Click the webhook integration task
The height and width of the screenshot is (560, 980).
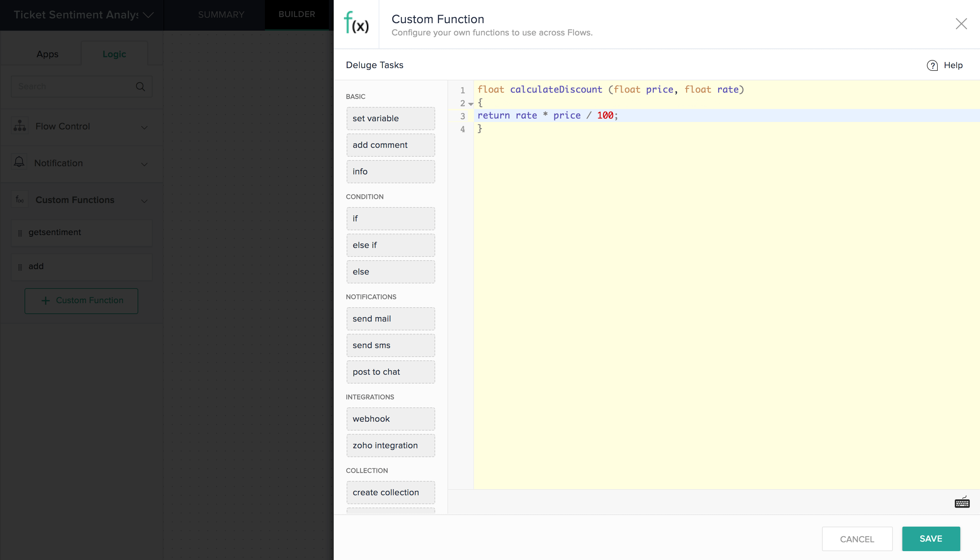(x=390, y=419)
